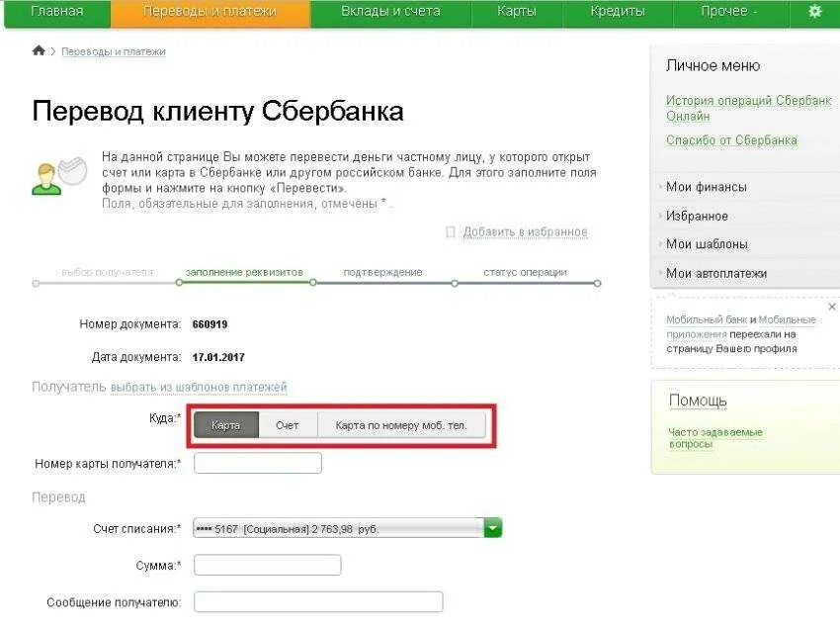840x629 pixels.
Task: Select the Счет destination option
Action: click(288, 425)
